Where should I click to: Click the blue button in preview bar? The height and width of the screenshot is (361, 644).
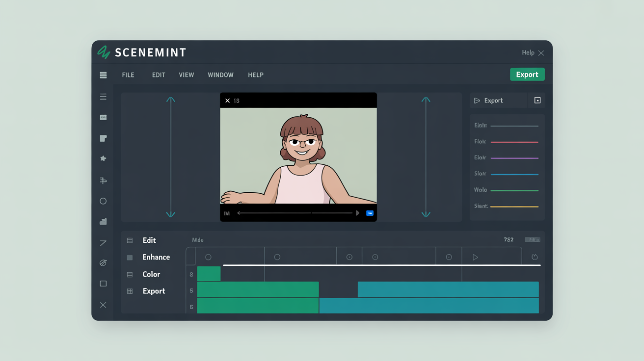tap(370, 213)
